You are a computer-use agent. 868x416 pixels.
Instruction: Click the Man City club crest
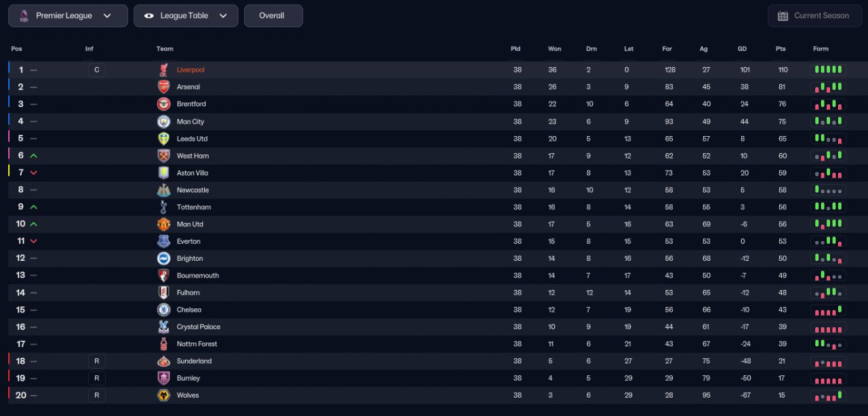tap(163, 121)
